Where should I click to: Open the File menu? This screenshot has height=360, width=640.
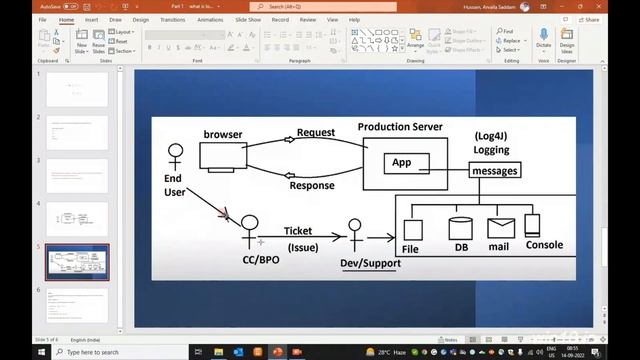tap(42, 20)
